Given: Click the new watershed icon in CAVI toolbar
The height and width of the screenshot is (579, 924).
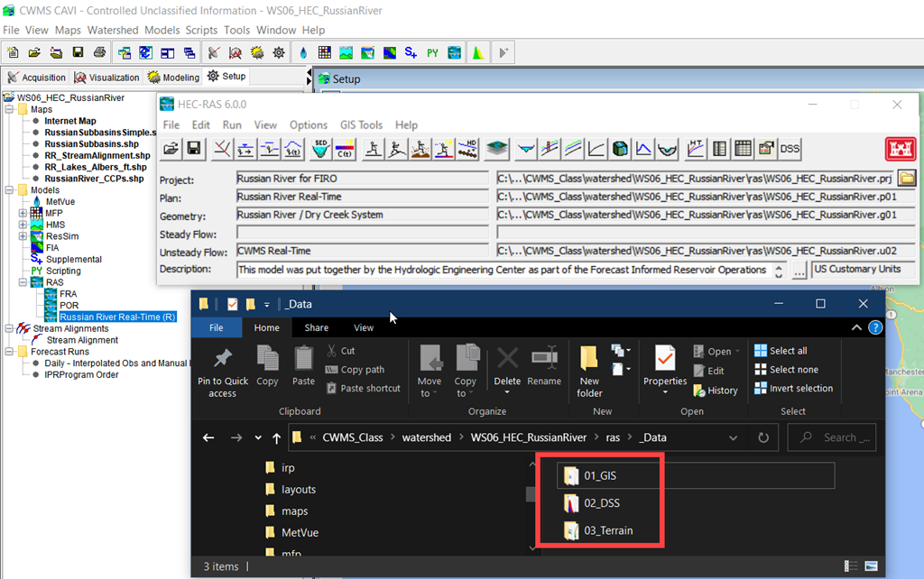Looking at the screenshot, I should click(x=13, y=53).
